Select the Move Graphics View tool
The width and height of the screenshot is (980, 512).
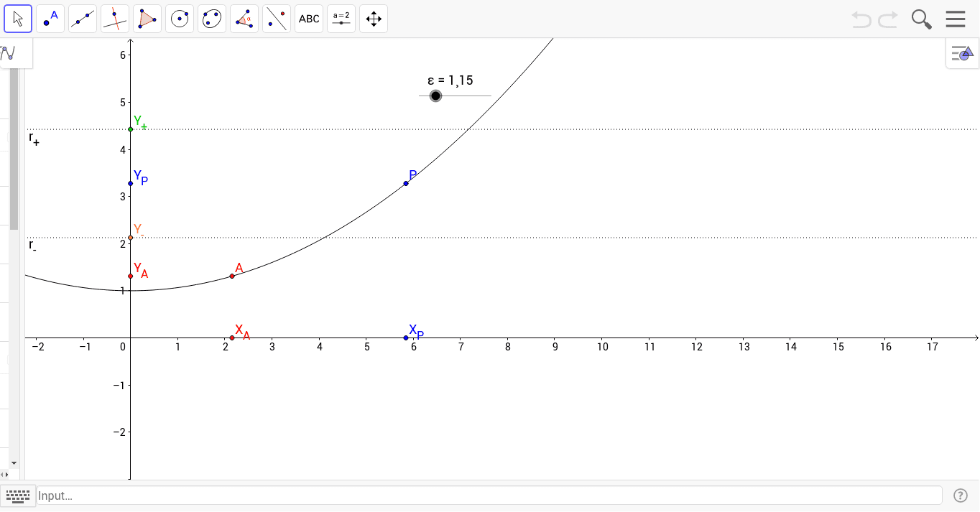coord(374,19)
